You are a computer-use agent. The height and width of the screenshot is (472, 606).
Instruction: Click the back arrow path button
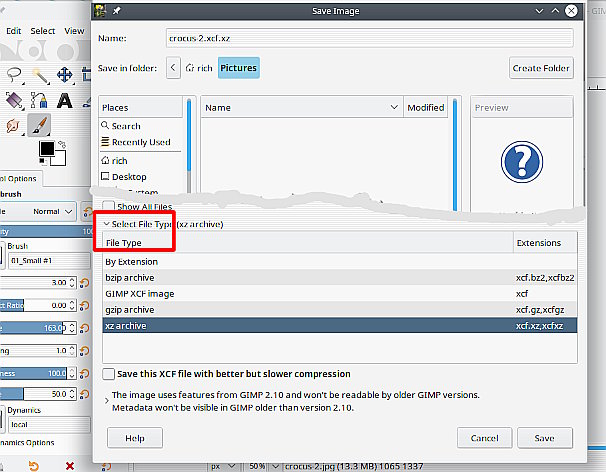[173, 68]
